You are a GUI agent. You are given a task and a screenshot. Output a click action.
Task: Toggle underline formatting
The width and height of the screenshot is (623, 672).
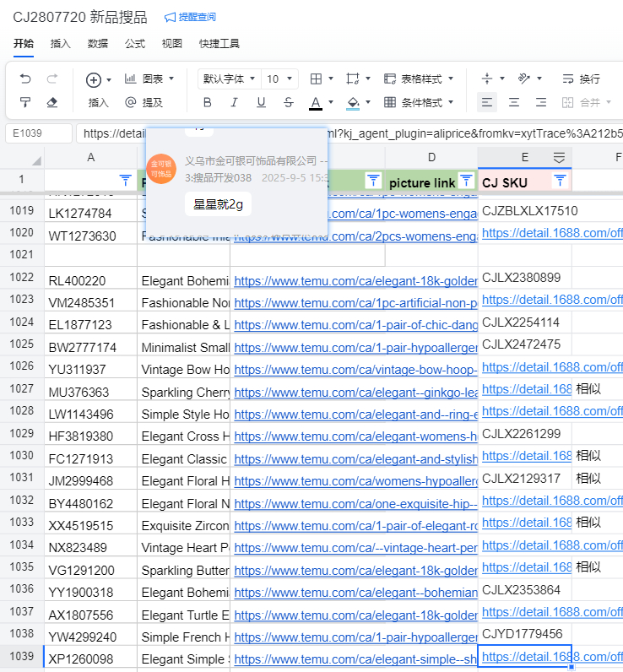tap(261, 103)
